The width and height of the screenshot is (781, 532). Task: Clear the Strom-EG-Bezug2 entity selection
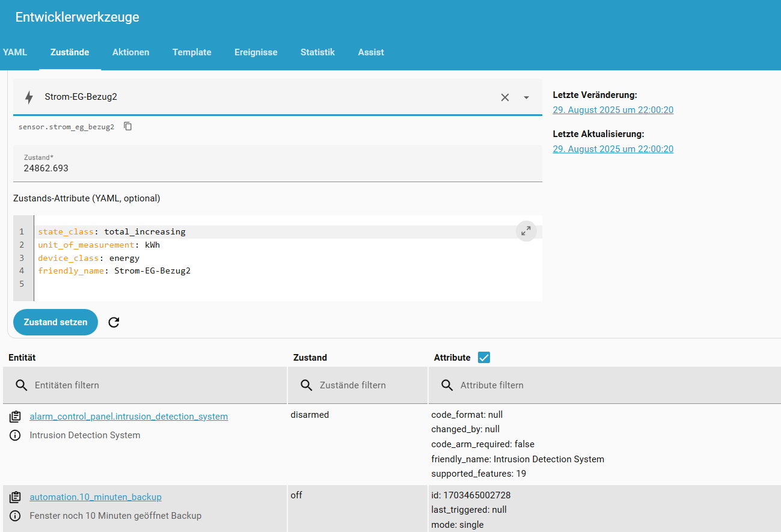click(x=505, y=97)
